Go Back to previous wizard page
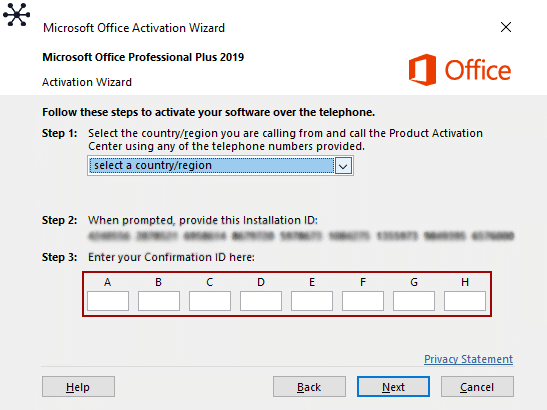547x410 pixels. pos(309,387)
